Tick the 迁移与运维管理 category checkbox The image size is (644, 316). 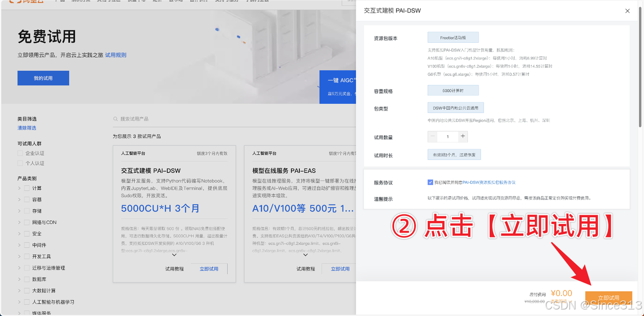coord(27,268)
